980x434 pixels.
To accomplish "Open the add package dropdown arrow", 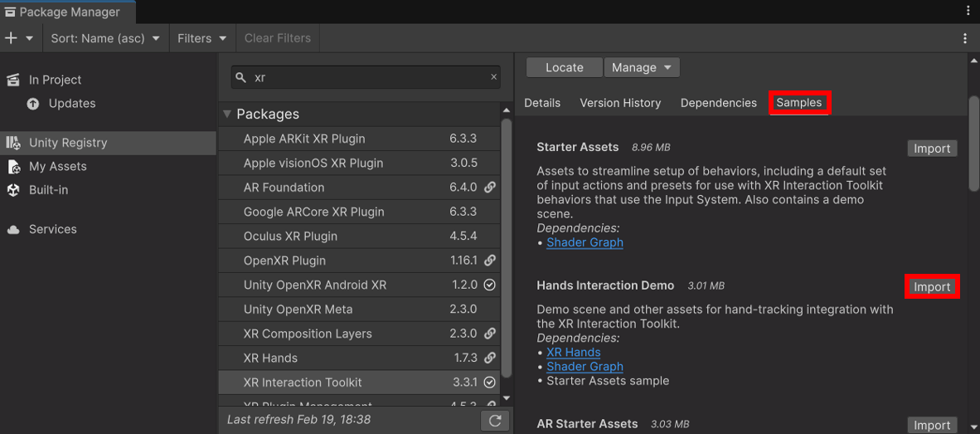I will (x=29, y=38).
